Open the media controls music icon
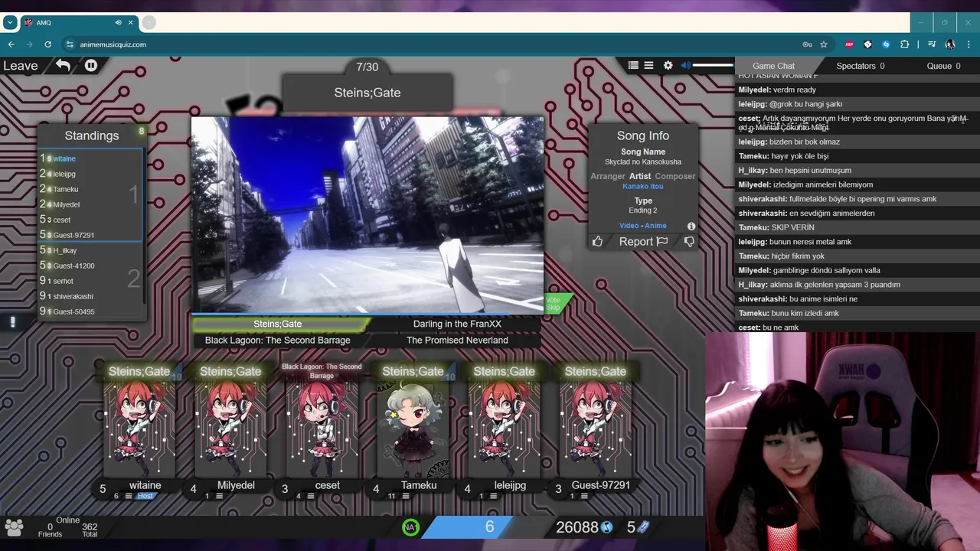 click(932, 44)
